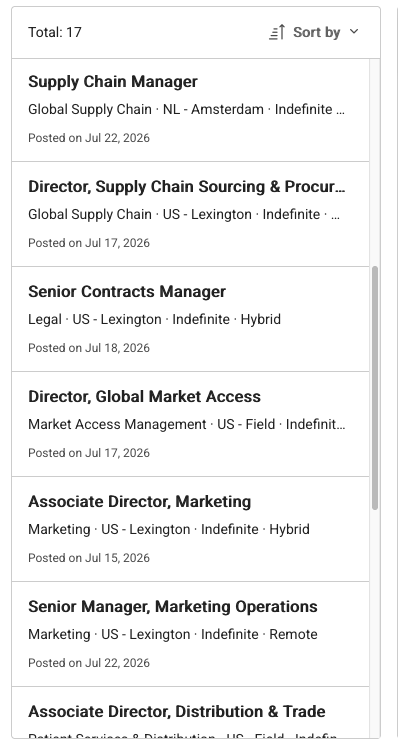Click Legal · US - Lexington · Hybrid details

click(154, 319)
